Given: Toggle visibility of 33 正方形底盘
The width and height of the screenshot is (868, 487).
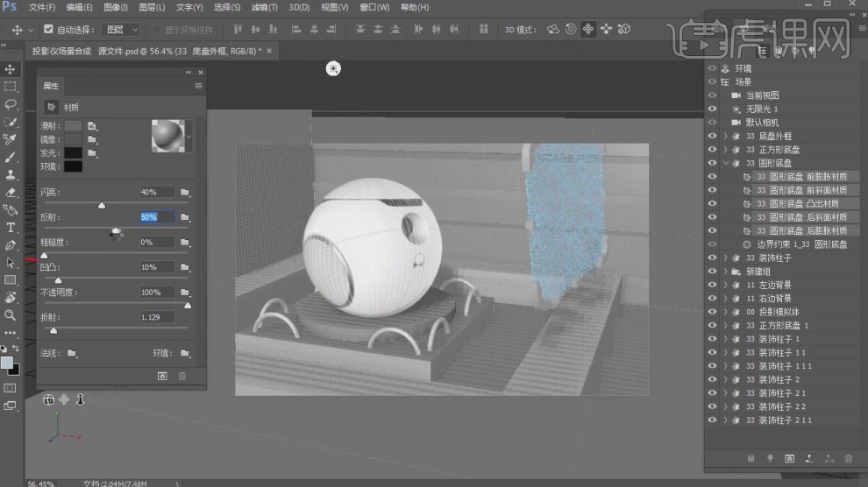Looking at the screenshot, I should click(x=713, y=150).
